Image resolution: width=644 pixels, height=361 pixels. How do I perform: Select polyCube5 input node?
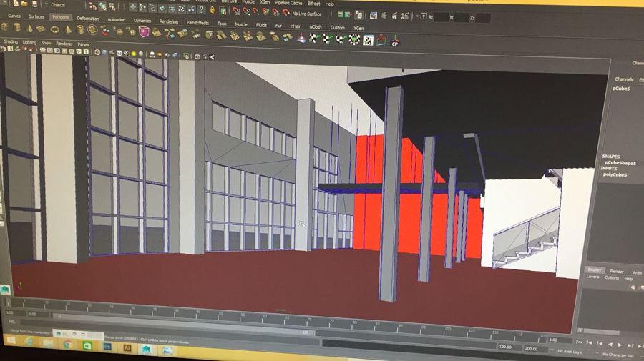pos(615,174)
